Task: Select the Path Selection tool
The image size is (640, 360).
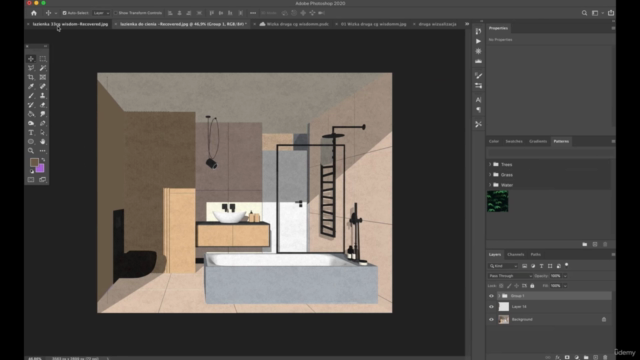Action: point(42,132)
